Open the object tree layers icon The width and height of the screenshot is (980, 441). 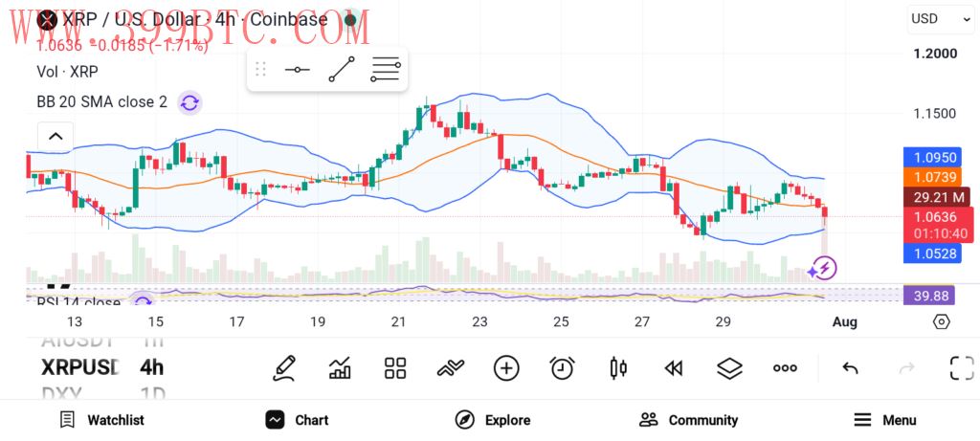[729, 368]
